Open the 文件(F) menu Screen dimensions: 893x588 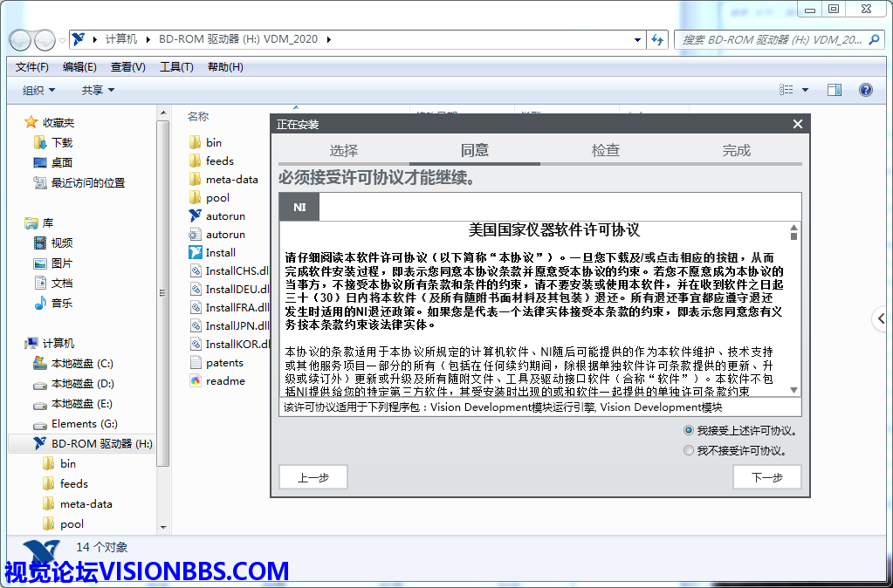point(31,67)
